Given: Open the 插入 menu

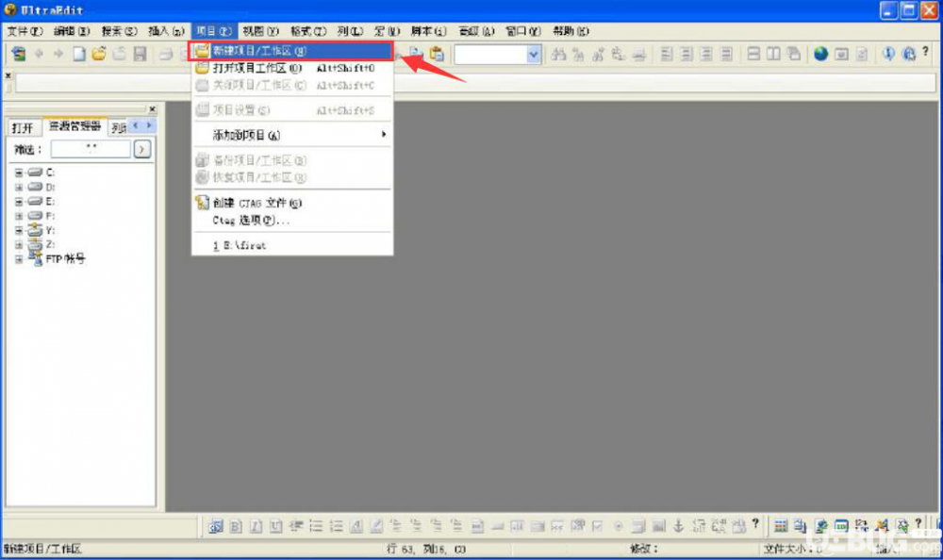Looking at the screenshot, I should tap(167, 31).
